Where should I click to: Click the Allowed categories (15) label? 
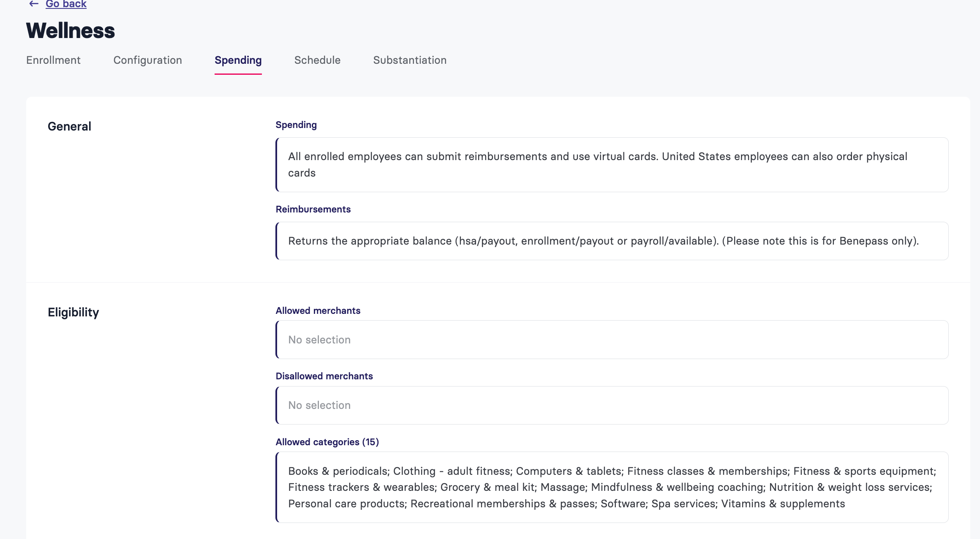[x=327, y=442]
